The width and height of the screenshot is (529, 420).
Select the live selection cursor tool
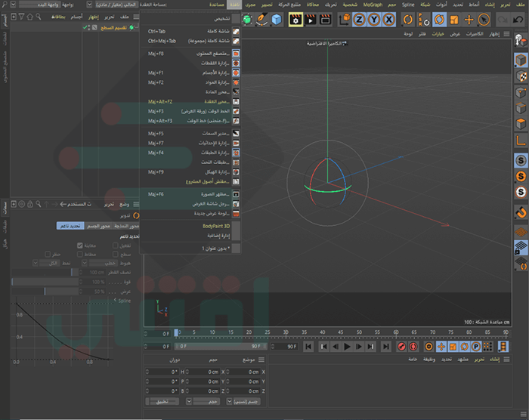484,20
